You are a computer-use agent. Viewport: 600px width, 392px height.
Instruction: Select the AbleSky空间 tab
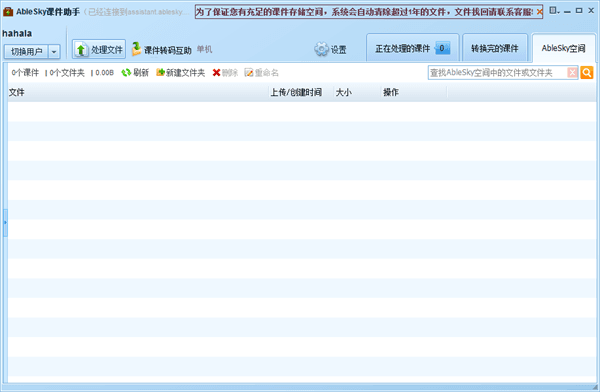(563, 48)
